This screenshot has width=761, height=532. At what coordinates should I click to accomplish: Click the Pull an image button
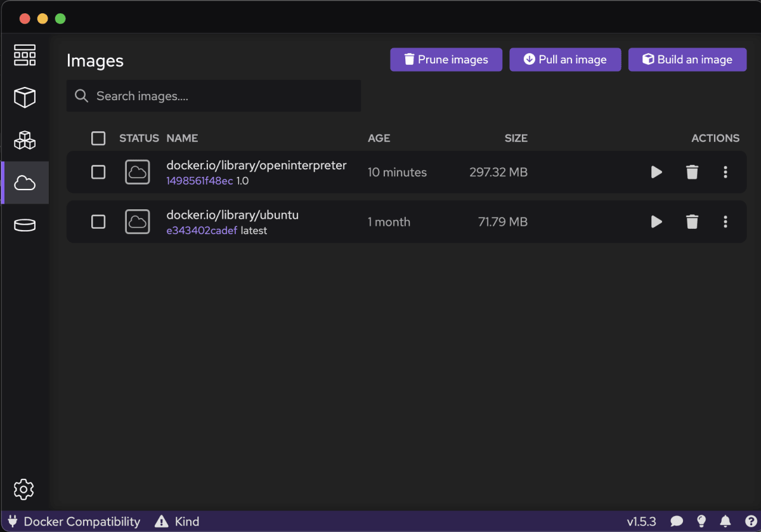click(565, 60)
